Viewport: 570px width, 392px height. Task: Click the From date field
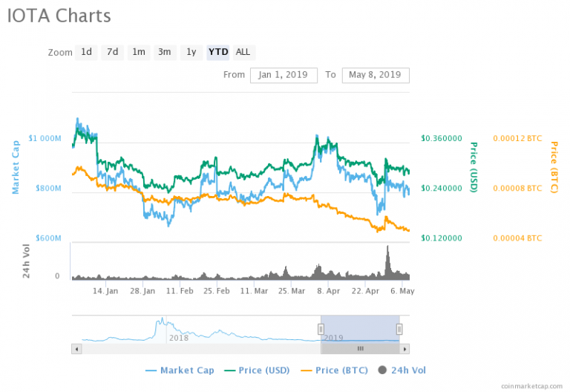pyautogui.click(x=284, y=75)
